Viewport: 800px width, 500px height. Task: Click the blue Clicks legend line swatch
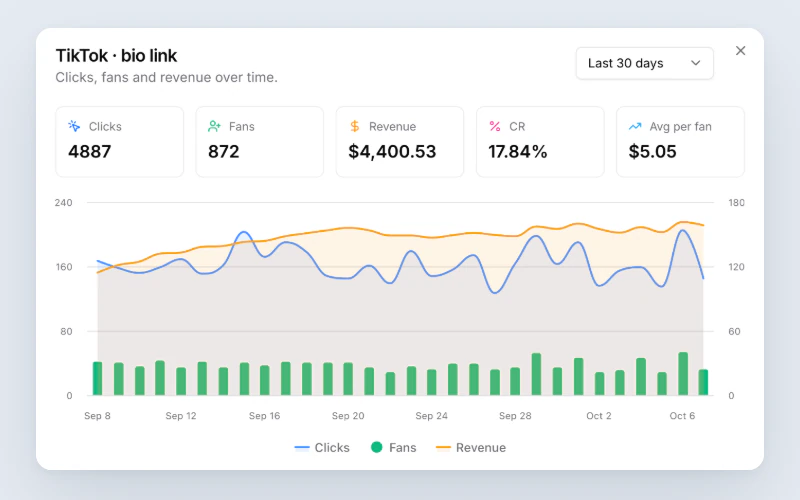tap(302, 448)
